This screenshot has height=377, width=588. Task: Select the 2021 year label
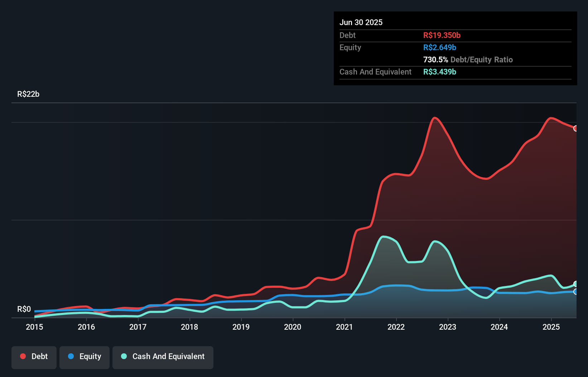[344, 327]
